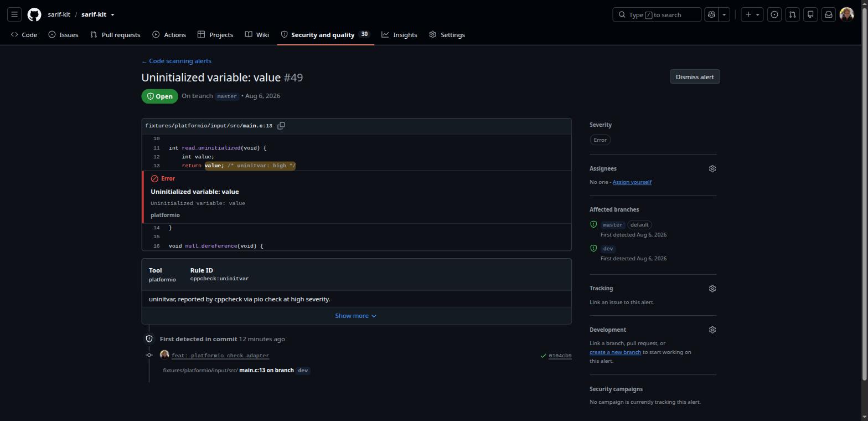The width and height of the screenshot is (868, 421).
Task: Expand the Show more rule details
Action: click(x=356, y=316)
